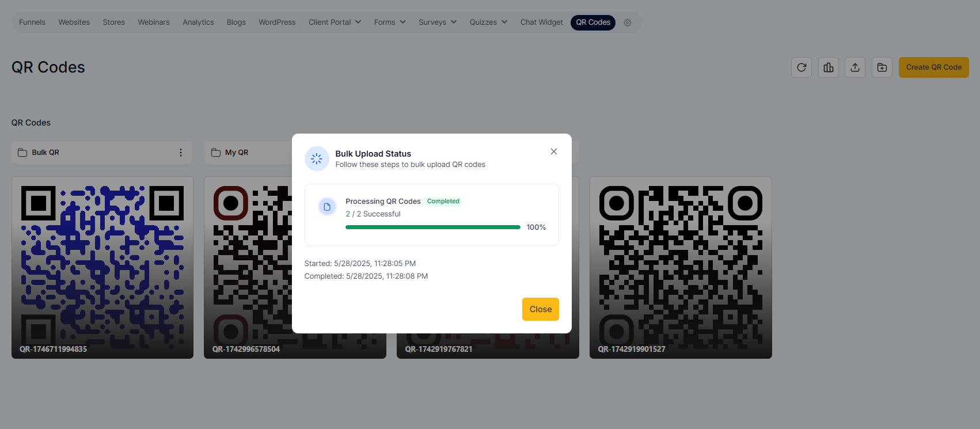This screenshot has height=429, width=980.
Task: Click the Completed timestamp text
Action: pyautogui.click(x=366, y=276)
